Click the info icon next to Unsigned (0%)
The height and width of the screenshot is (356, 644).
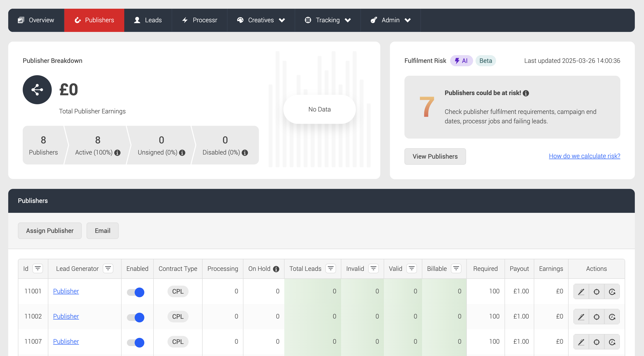point(182,153)
